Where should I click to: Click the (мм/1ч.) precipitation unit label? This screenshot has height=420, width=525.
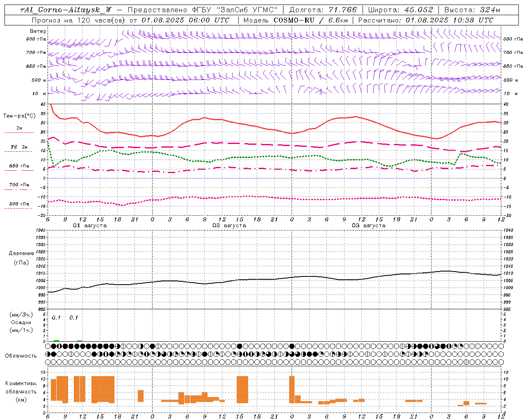(21, 330)
